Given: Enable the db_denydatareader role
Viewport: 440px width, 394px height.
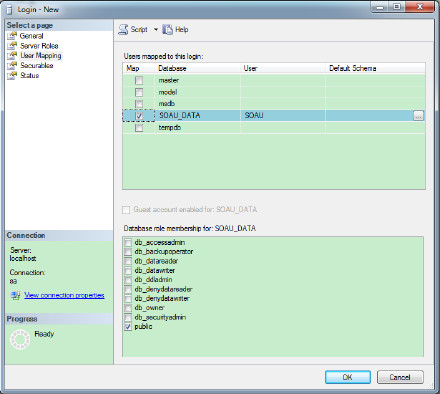Looking at the screenshot, I should tap(128, 289).
